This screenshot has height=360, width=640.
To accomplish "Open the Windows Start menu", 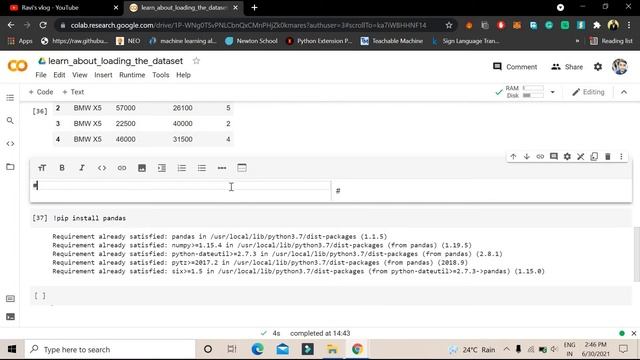I will (12, 349).
